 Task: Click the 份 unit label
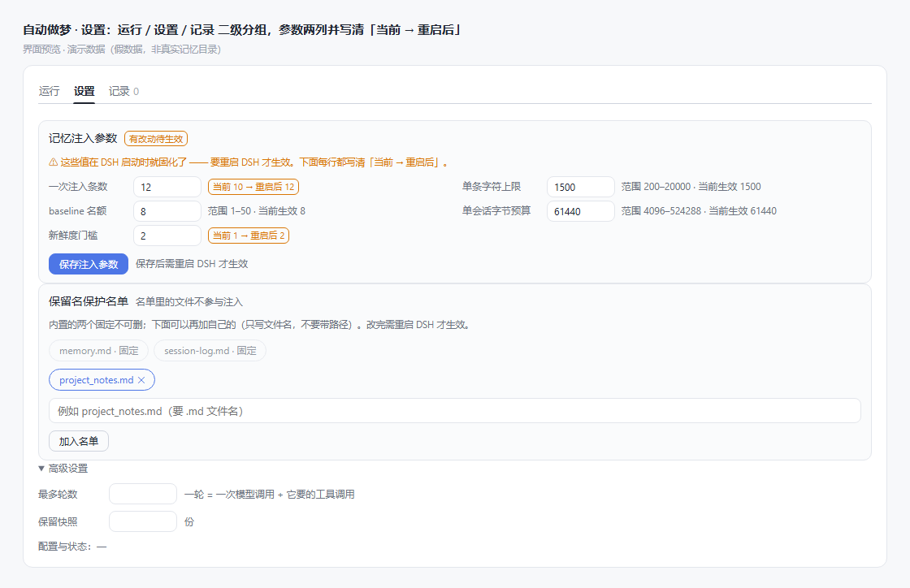(188, 521)
